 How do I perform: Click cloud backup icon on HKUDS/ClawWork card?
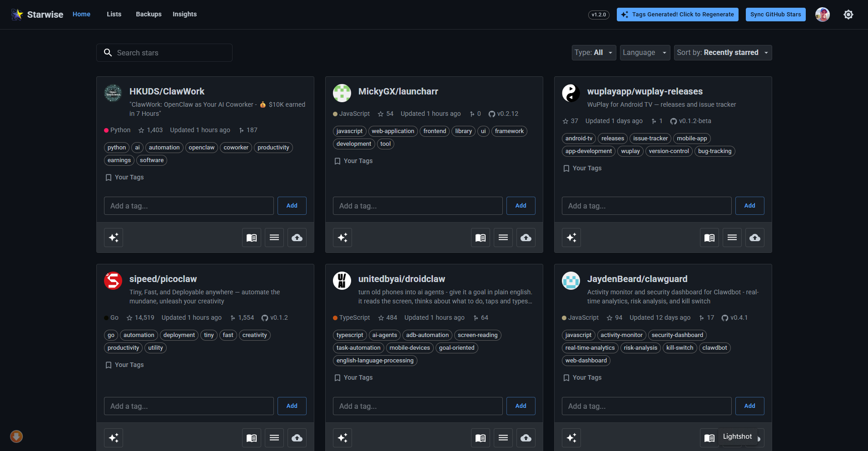(297, 238)
